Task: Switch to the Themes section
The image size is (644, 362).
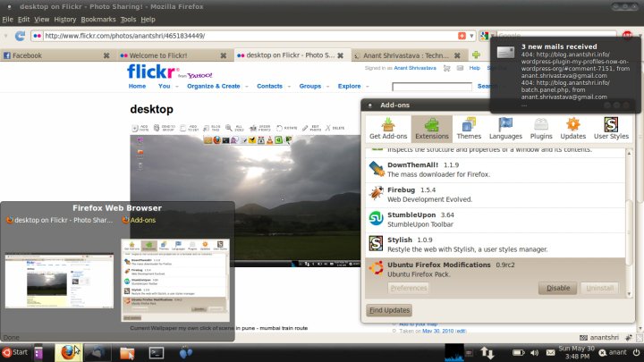Action: click(469, 129)
